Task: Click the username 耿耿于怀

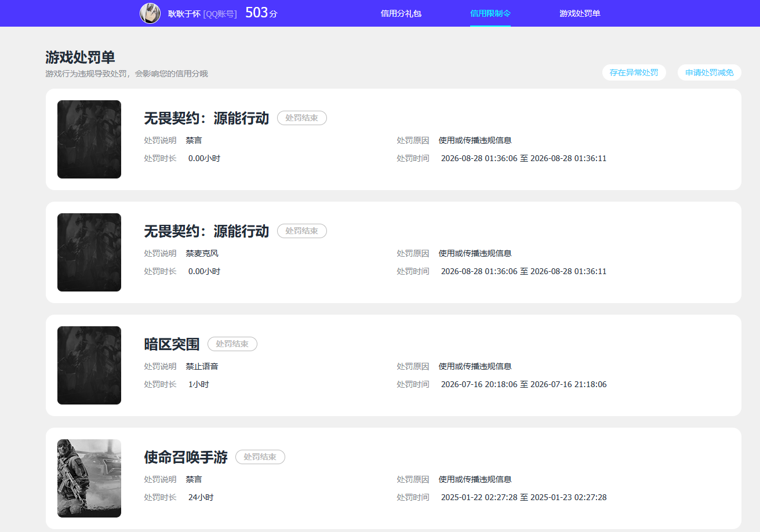Action: pyautogui.click(x=184, y=14)
